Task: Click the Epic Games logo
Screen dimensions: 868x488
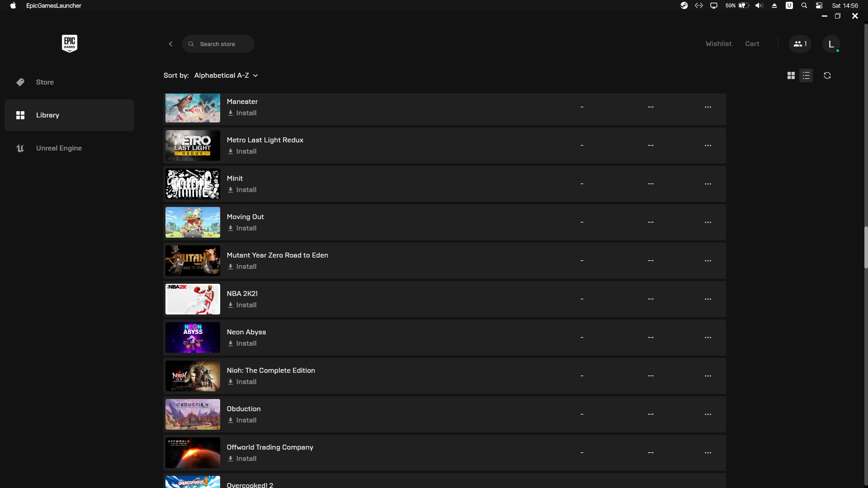Action: tap(69, 43)
